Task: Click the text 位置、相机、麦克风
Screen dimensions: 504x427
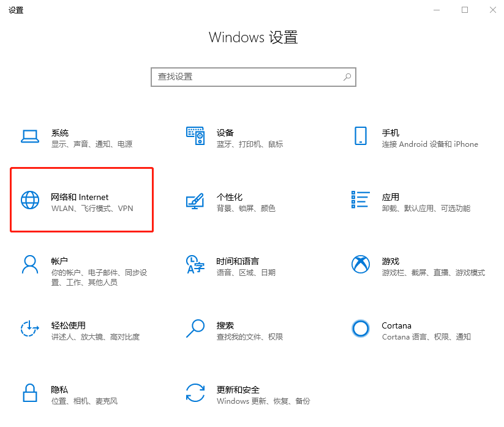Action: (85, 401)
